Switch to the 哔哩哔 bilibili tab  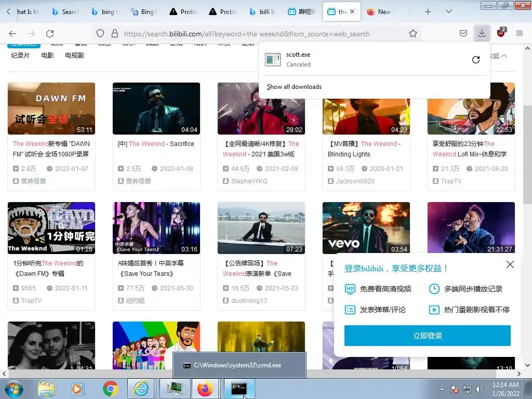pyautogui.click(x=302, y=12)
